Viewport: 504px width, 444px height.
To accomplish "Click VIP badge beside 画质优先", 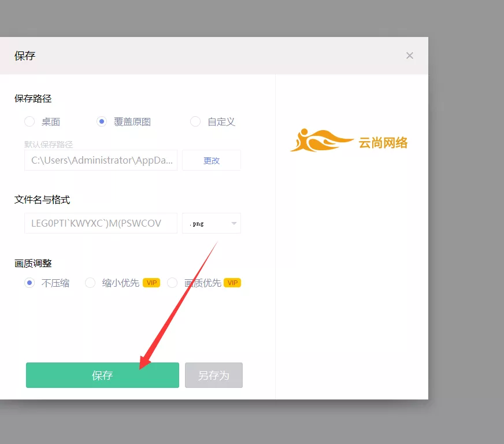I will 232,283.
